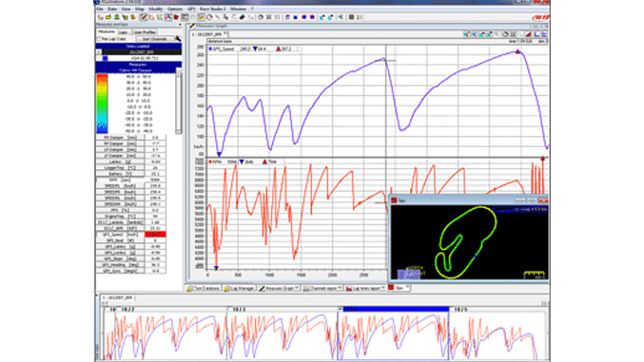Select lap segment 10/2 in overview strip
Image resolution: width=644 pixels, height=362 pixels.
pos(171,310)
